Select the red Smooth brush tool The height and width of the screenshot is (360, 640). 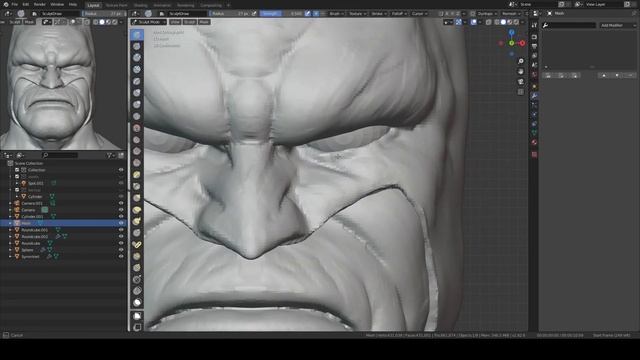pos(137,128)
